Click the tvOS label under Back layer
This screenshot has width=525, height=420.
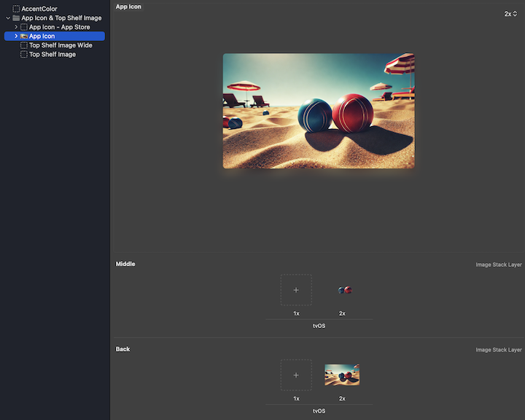[x=319, y=411]
